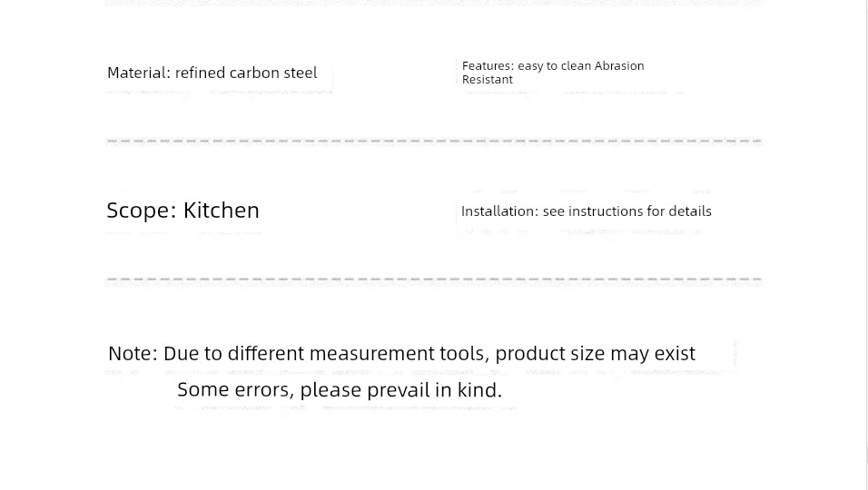Click the 'Note:' label

point(133,353)
